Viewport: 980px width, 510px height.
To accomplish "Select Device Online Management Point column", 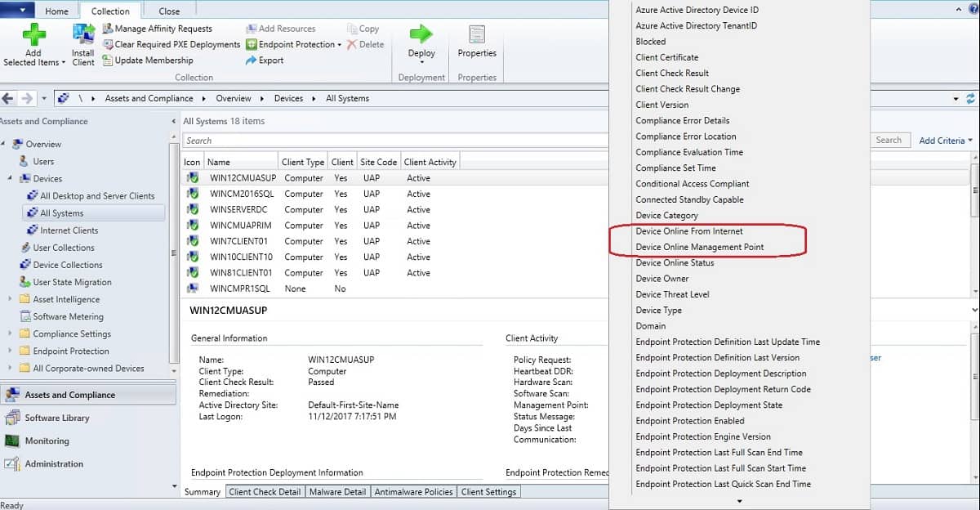I will coord(700,247).
